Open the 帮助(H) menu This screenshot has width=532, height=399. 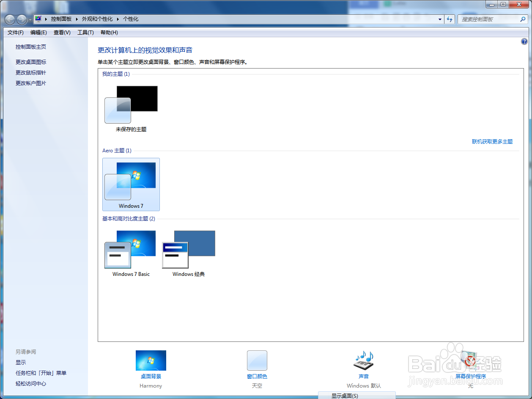coord(109,33)
